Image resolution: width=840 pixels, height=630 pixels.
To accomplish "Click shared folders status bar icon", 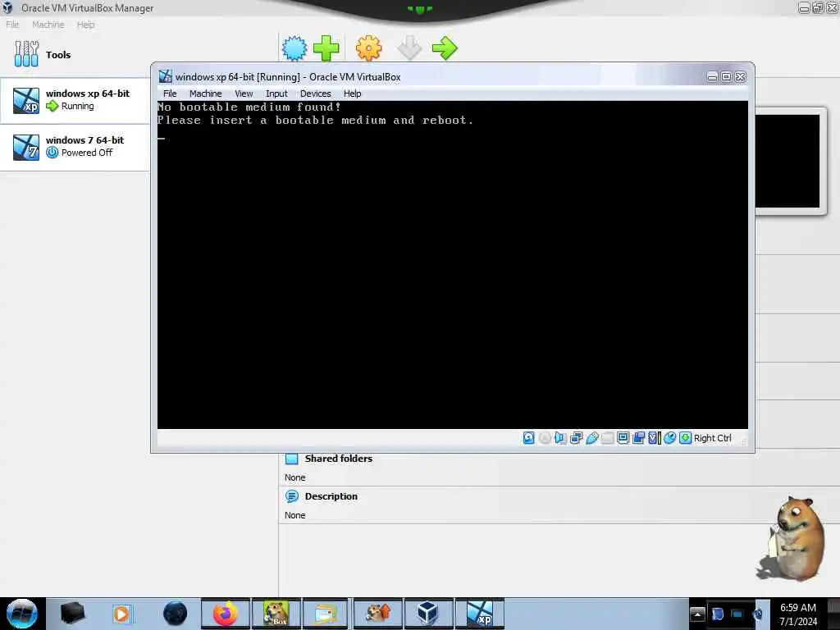I will tap(608, 438).
